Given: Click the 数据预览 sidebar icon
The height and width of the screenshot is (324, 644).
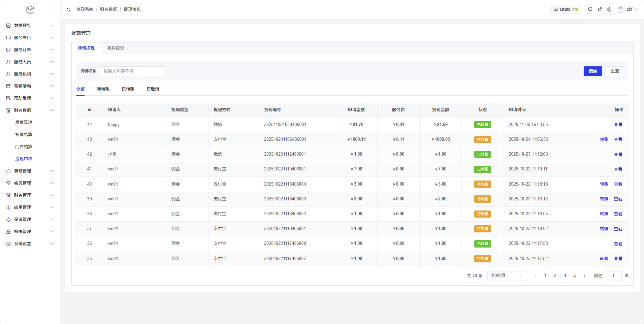Looking at the screenshot, I should point(8,26).
